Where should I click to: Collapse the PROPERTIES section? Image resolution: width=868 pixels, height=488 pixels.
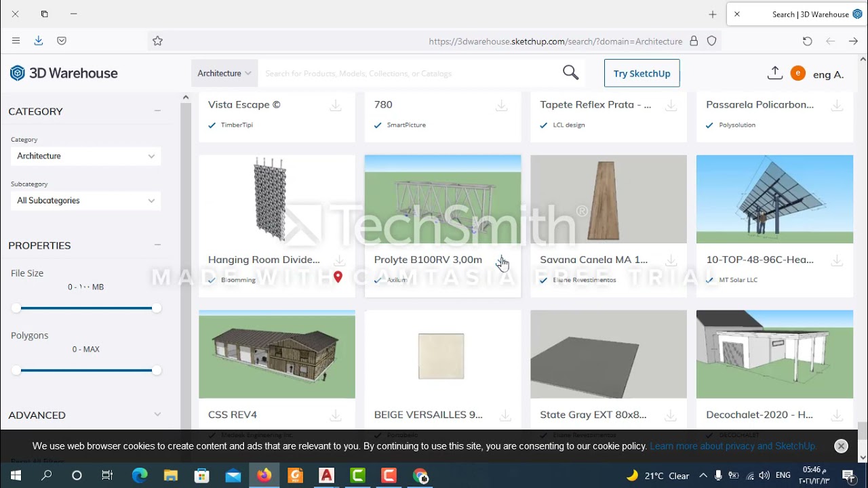tap(157, 245)
